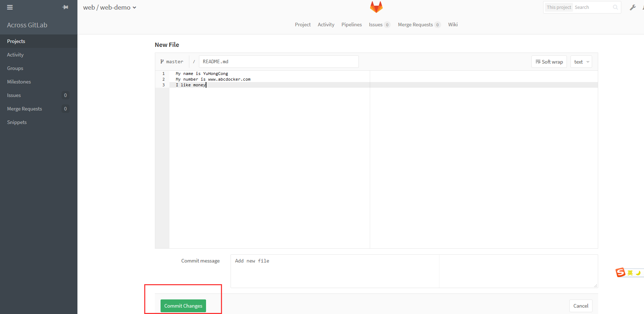
Task: Click line number 1 in editor gutter
Action: pos(163,74)
